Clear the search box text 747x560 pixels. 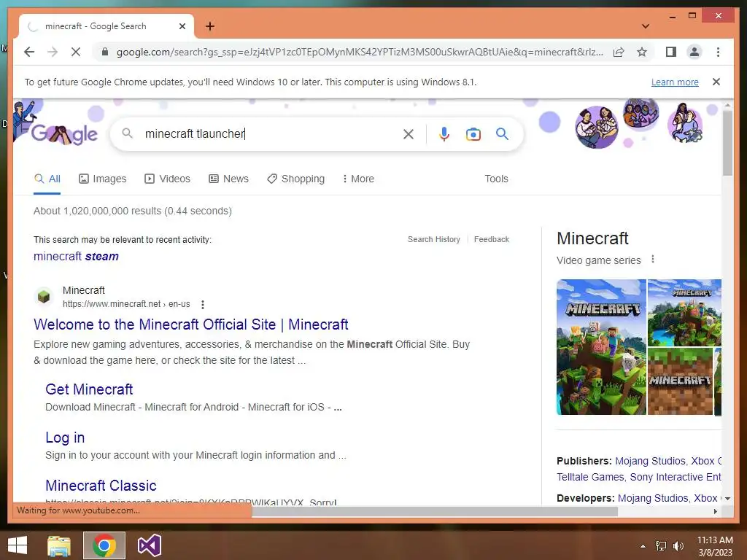(409, 134)
